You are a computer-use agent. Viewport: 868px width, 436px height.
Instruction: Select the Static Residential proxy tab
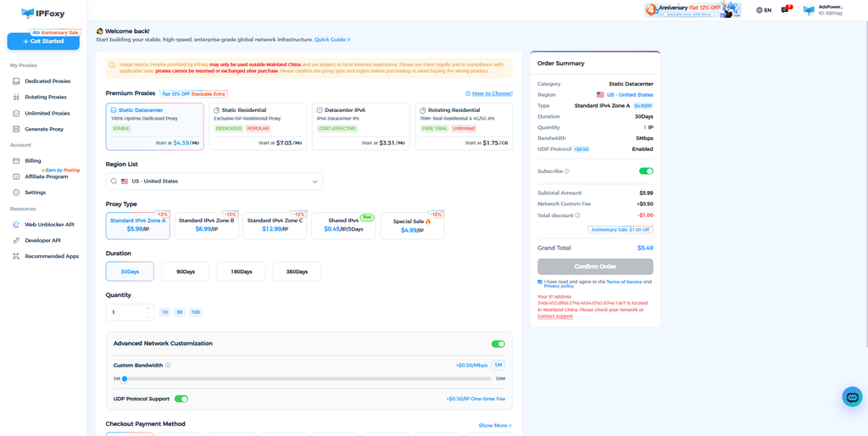(x=258, y=126)
